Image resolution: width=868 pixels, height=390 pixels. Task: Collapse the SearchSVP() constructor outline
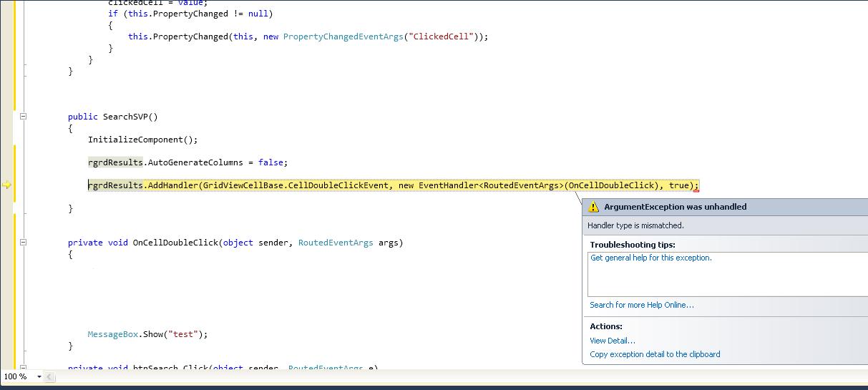click(x=23, y=116)
